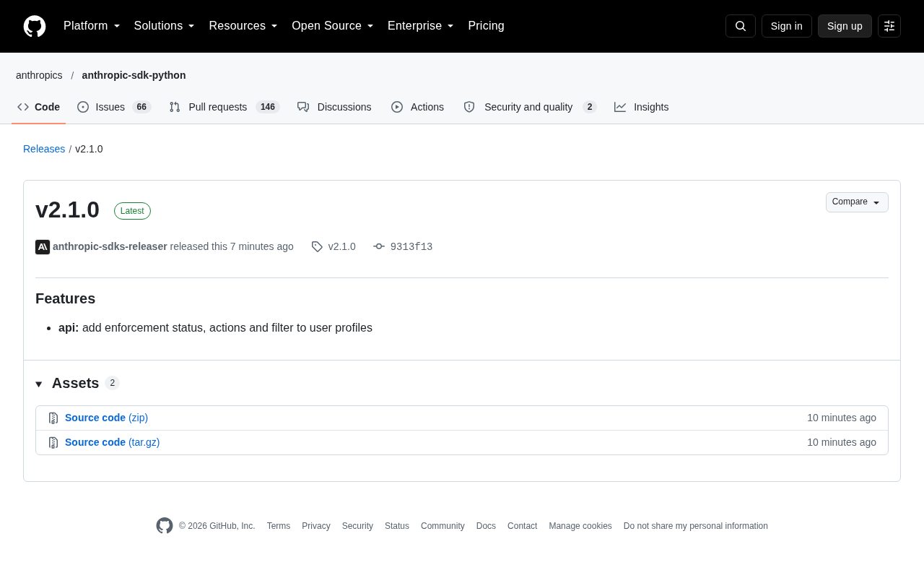
Task: Open Security and quality tab
Action: click(x=530, y=107)
